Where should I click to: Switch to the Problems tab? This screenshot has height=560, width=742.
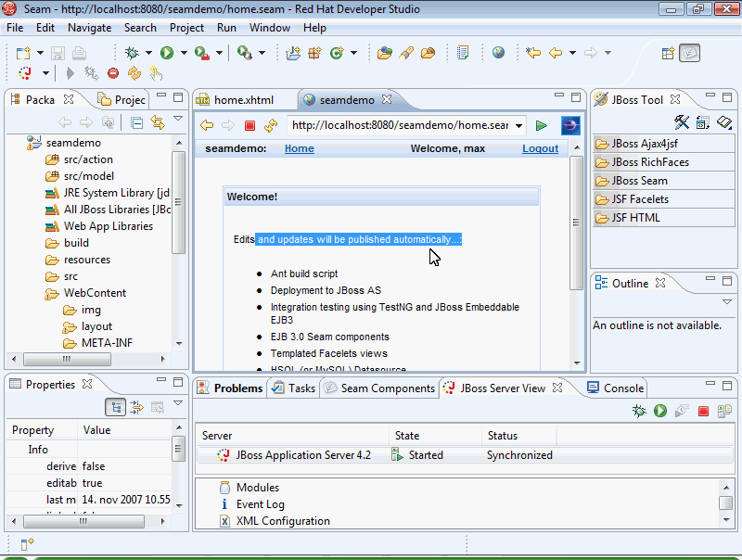click(x=230, y=388)
